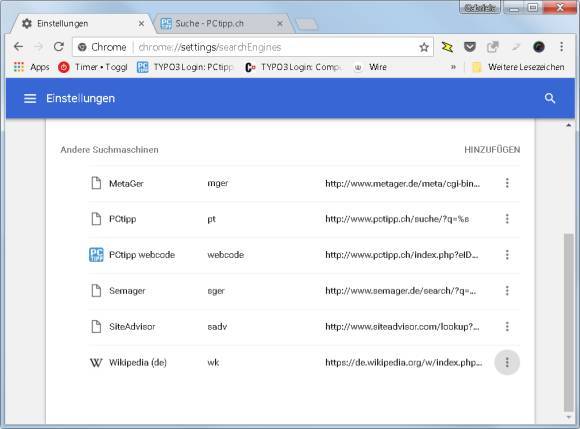Click the keyword 'mger'
This screenshot has height=429, width=580.
tap(218, 183)
